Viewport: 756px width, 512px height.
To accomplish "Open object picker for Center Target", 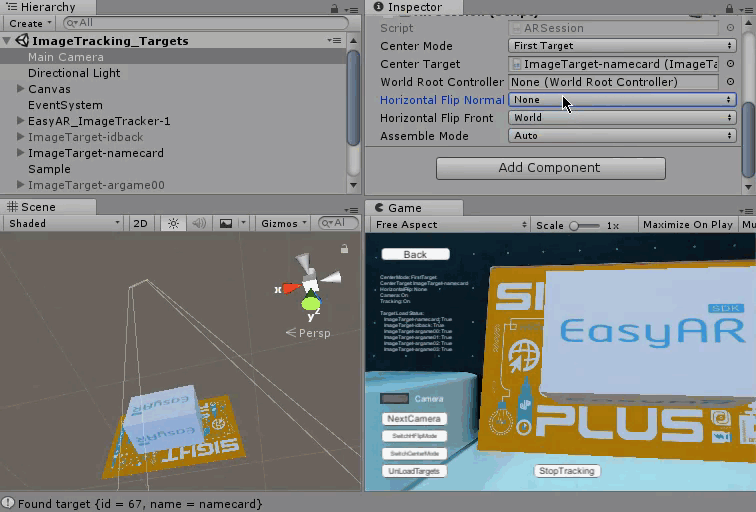I will 730,64.
